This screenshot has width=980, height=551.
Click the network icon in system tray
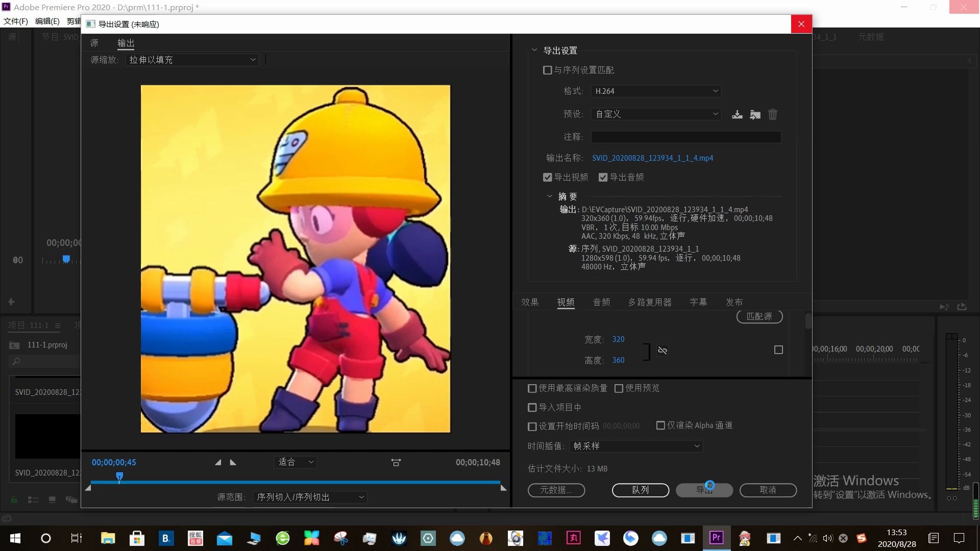coord(813,538)
